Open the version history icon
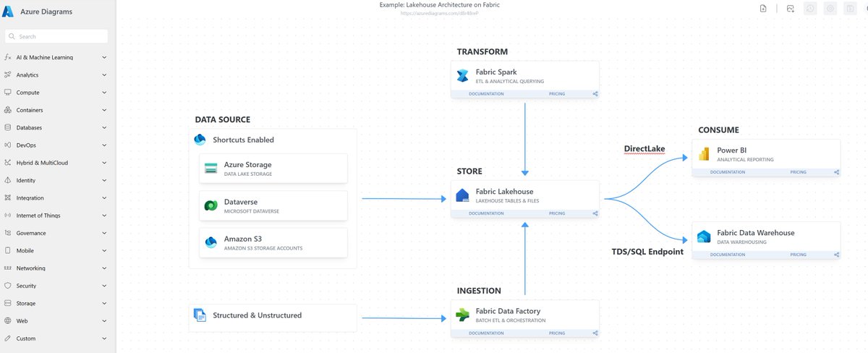The height and width of the screenshot is (353, 868). coord(812,9)
